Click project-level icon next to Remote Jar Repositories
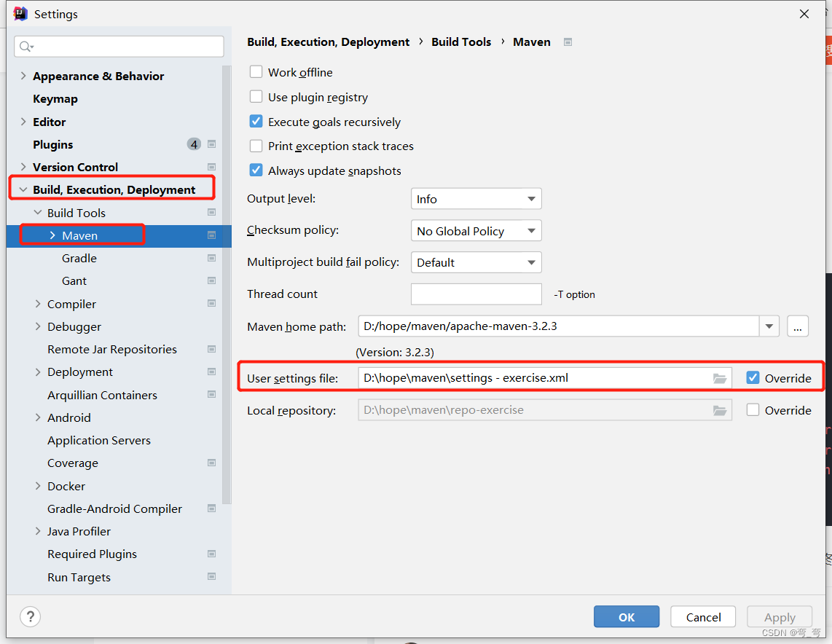The image size is (832, 644). click(x=212, y=349)
